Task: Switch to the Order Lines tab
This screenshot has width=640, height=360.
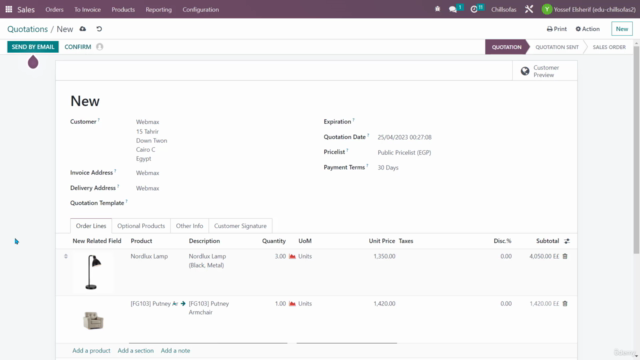Action: click(x=91, y=226)
